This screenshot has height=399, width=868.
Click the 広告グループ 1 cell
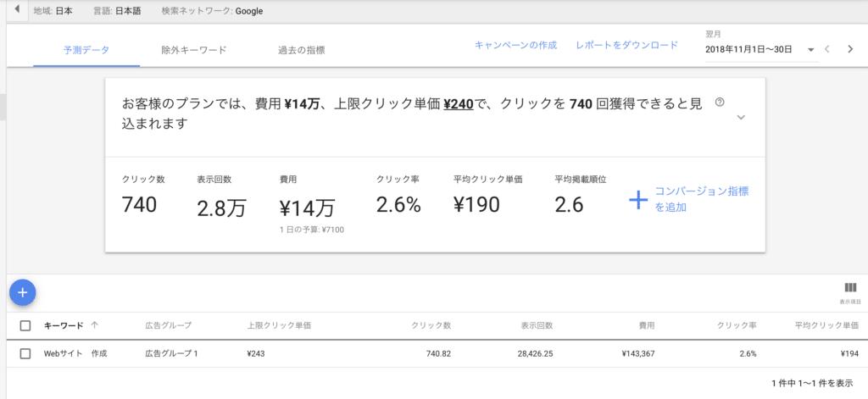point(171,353)
